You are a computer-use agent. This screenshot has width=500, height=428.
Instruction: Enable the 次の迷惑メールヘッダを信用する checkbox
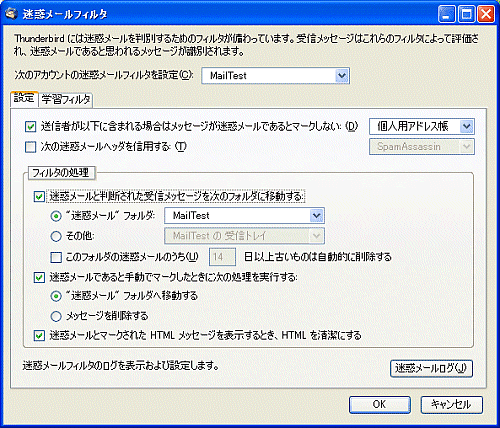tap(30, 147)
